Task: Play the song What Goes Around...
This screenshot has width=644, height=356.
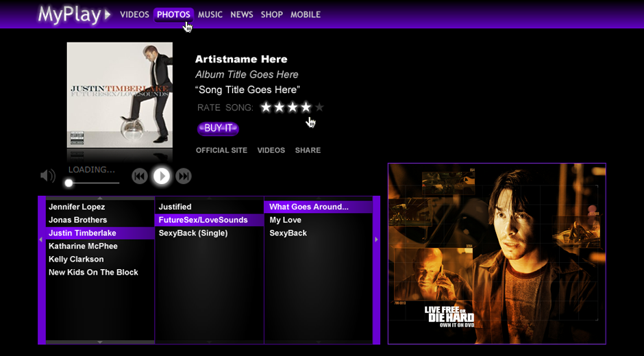Action: [319, 207]
